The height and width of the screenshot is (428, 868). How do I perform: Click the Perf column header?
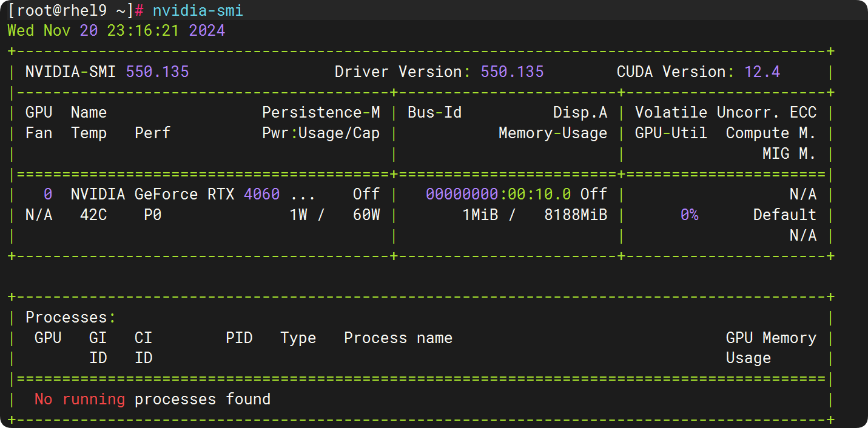coord(152,133)
